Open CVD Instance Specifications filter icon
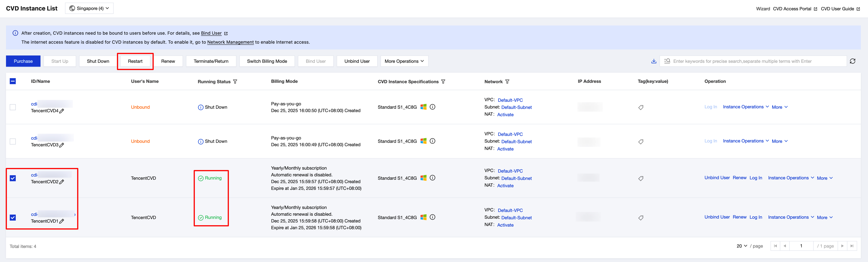The height and width of the screenshot is (262, 868). (443, 82)
